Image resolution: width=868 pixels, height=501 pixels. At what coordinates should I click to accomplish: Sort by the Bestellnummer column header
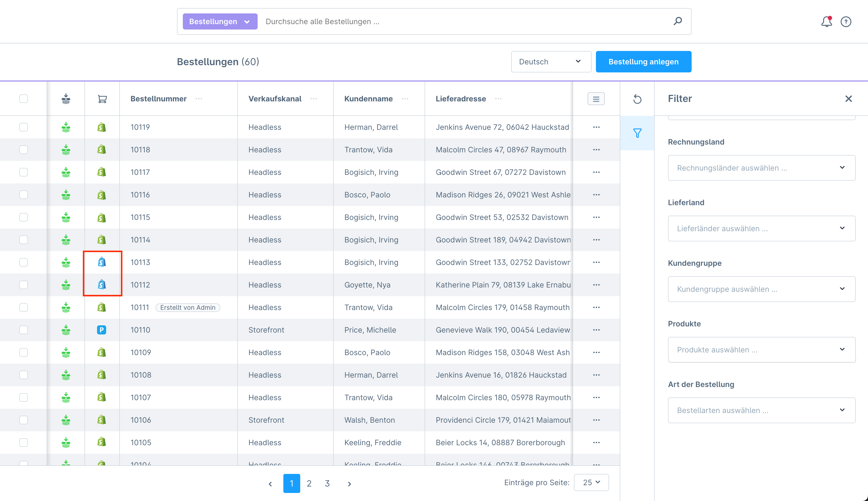tap(158, 99)
